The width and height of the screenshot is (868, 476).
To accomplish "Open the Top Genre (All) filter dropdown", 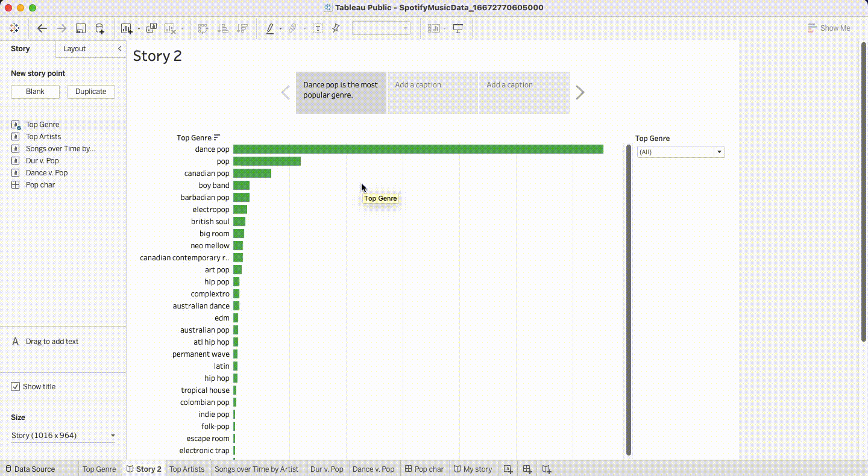I will point(681,152).
